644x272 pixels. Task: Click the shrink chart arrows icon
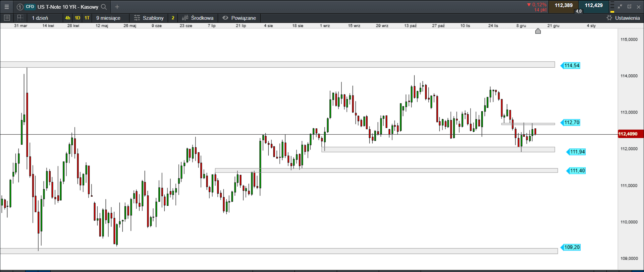(620, 7)
